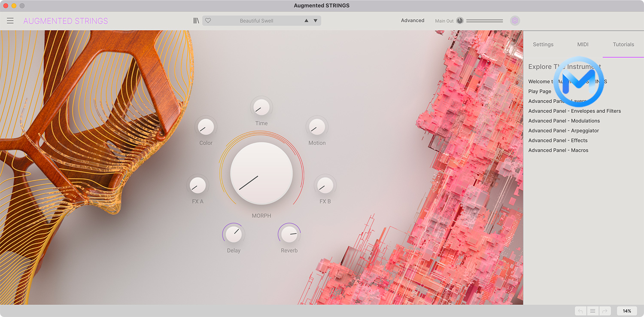Click the Motion macro knob

coord(317,127)
